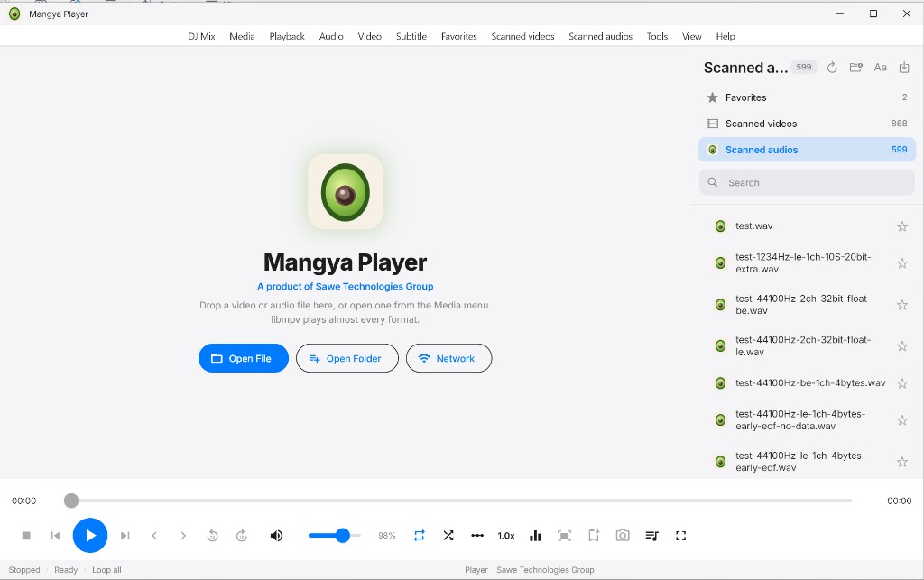
Task: Star test-44100Hz-be-1ch-4bytes.wav
Action: tap(902, 383)
